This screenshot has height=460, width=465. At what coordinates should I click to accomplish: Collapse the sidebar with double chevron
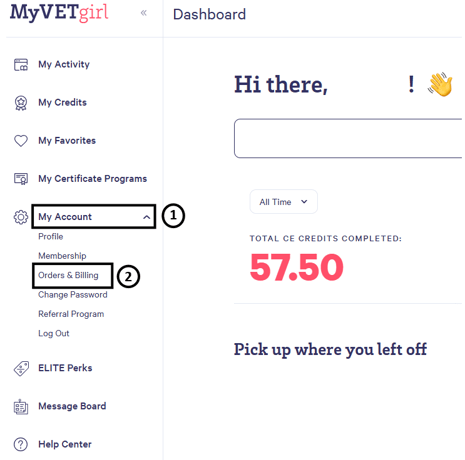[x=144, y=13]
